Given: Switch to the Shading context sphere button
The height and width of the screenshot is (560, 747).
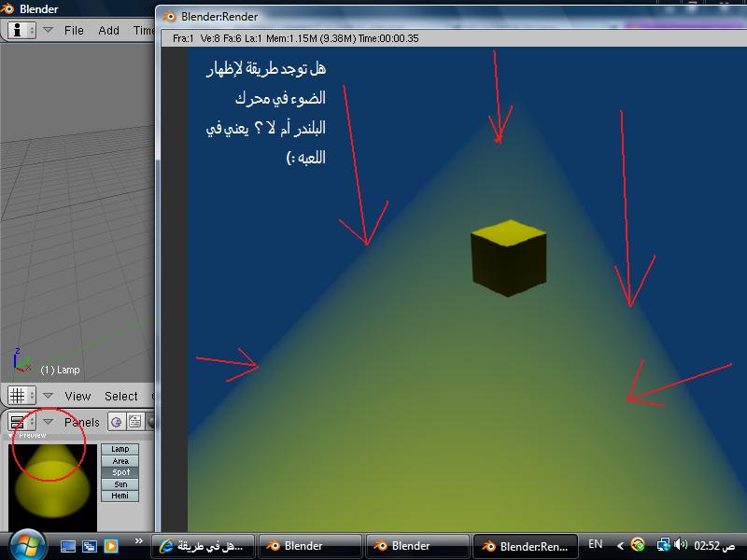Looking at the screenshot, I should point(151,422).
